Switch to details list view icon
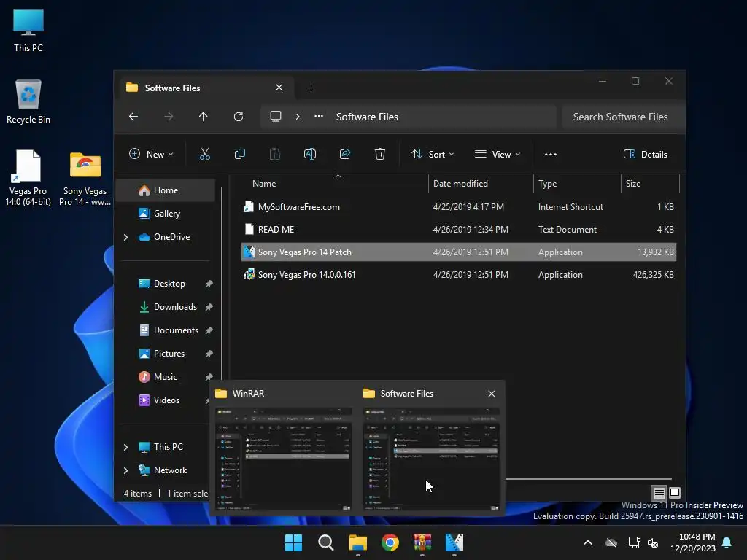This screenshot has width=747, height=560. pos(659,493)
